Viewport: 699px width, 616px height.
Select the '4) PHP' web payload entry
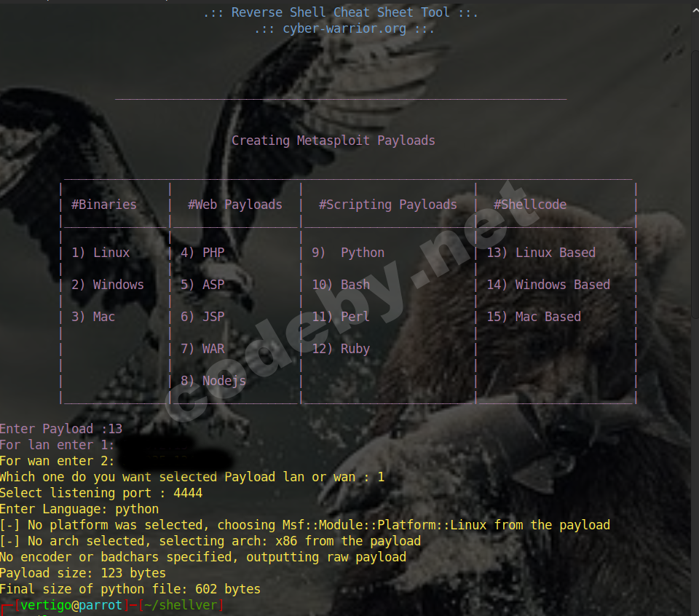click(202, 253)
